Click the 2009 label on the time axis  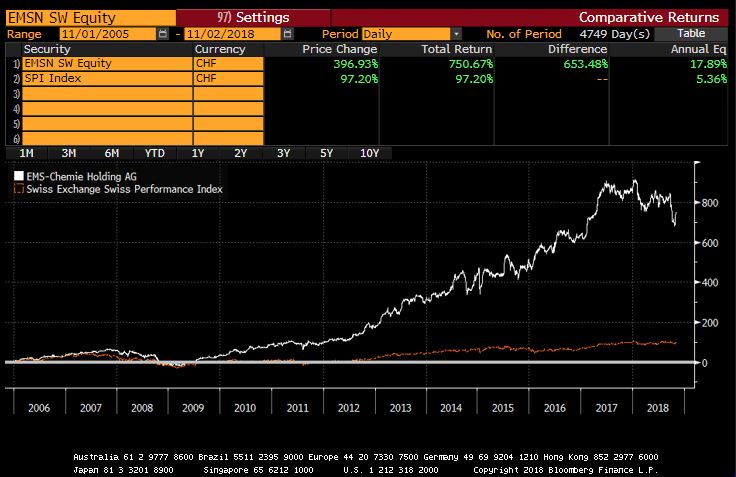(193, 408)
